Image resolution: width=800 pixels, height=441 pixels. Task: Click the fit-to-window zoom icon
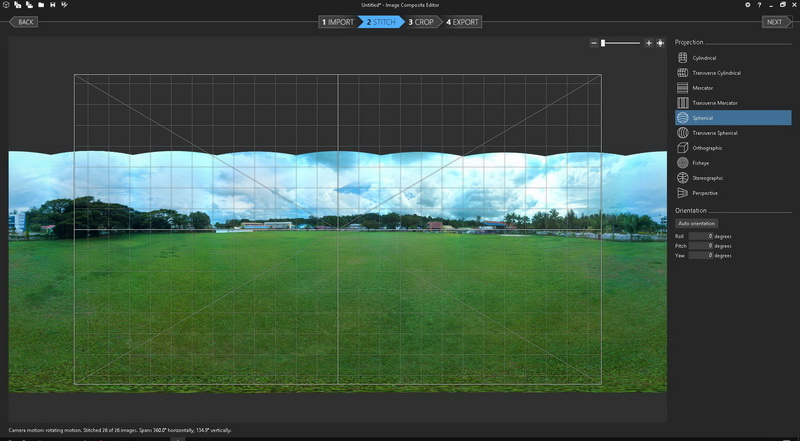pos(660,43)
